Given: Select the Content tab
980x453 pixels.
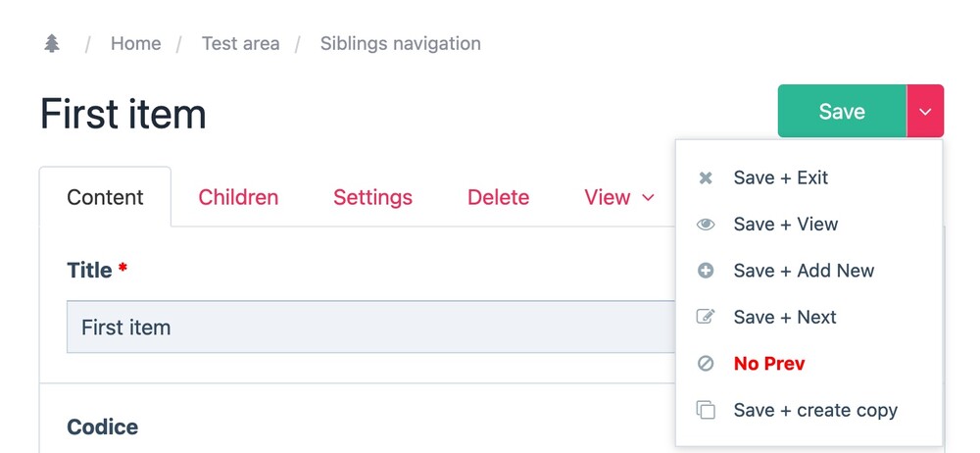Looking at the screenshot, I should pos(105,197).
